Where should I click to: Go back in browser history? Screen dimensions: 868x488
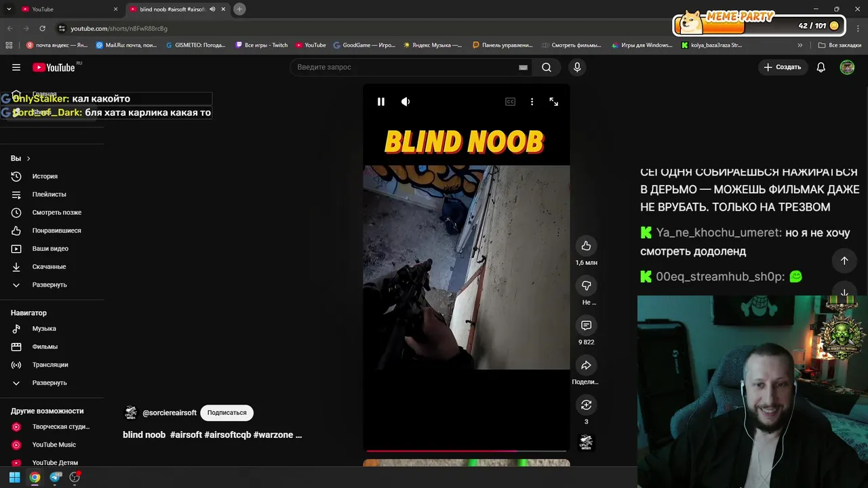click(x=9, y=28)
